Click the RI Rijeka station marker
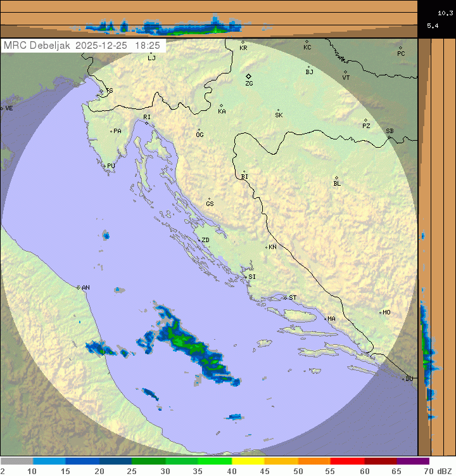The height and width of the screenshot is (476, 456). 146,123
